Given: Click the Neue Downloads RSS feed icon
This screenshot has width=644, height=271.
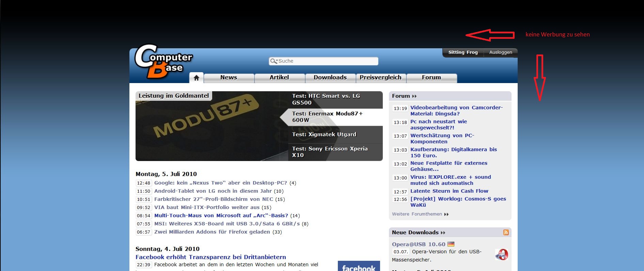Looking at the screenshot, I should pos(506,233).
